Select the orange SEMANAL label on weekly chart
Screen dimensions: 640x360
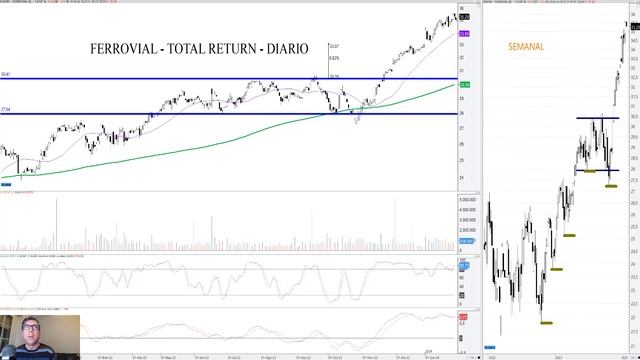[x=526, y=47]
